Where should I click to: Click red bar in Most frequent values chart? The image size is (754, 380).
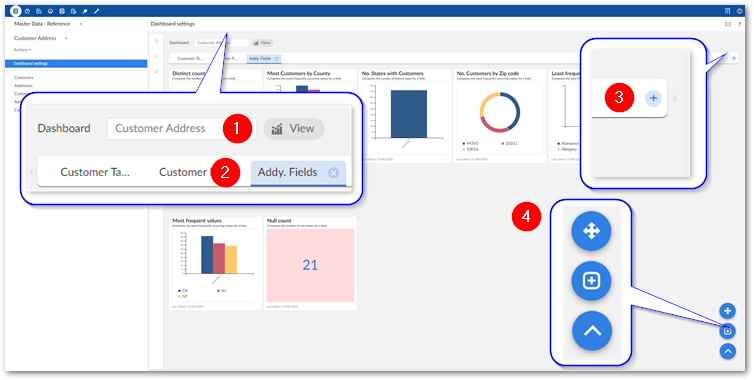219,258
